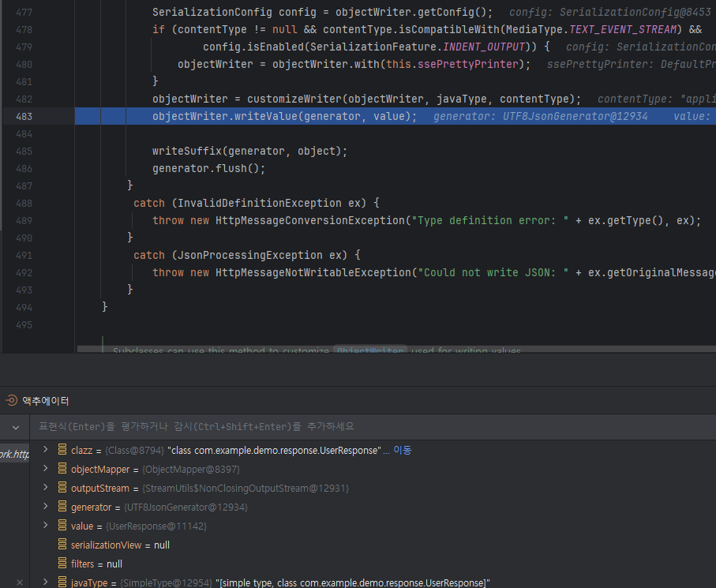Expand the clazz variable node
Image resolution: width=716 pixels, height=588 pixels.
45,450
